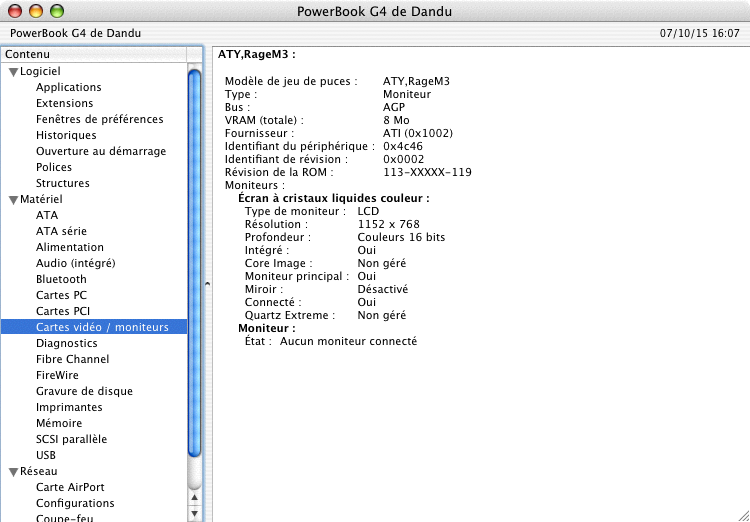Select FireWire in the sidebar

pyautogui.click(x=57, y=375)
